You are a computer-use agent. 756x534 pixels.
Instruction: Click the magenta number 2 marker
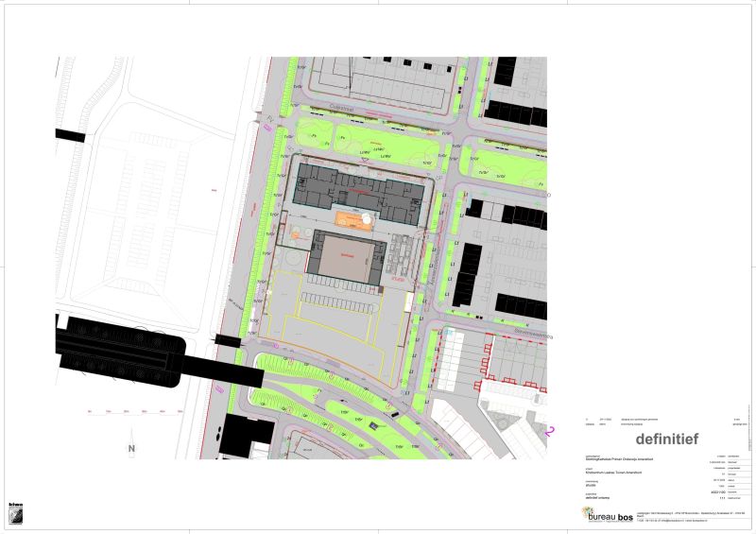(x=549, y=432)
